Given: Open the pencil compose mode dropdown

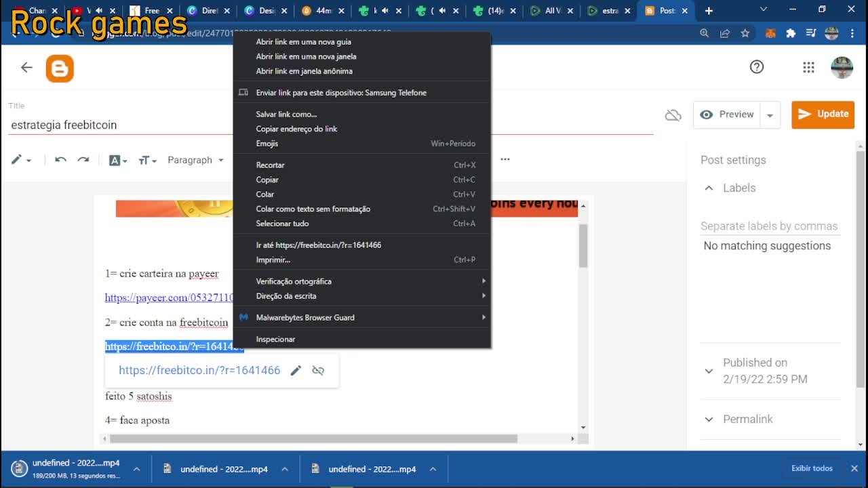Looking at the screenshot, I should tap(21, 160).
